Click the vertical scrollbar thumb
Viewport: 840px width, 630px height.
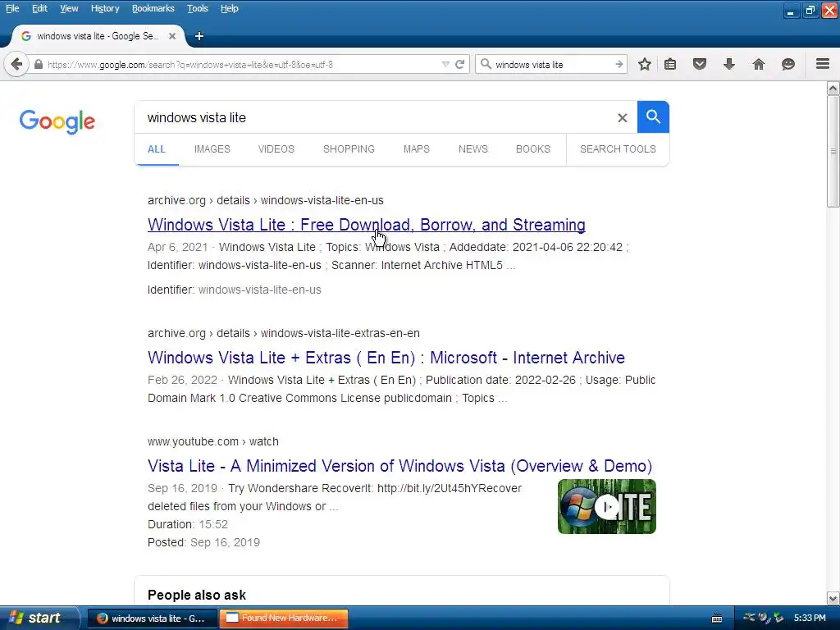[x=833, y=151]
